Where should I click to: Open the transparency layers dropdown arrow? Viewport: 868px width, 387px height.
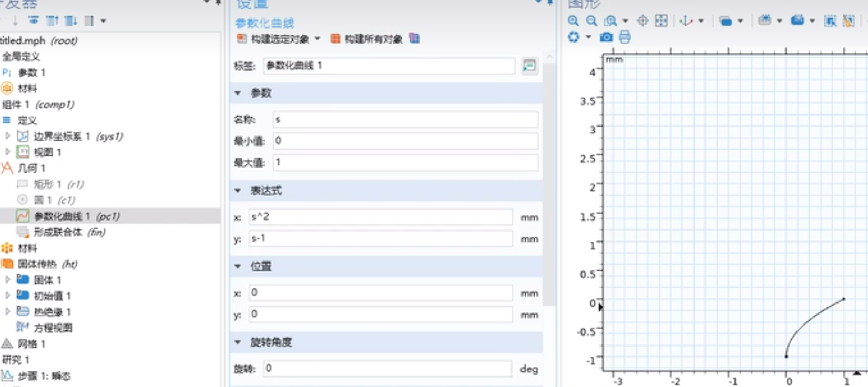740,21
